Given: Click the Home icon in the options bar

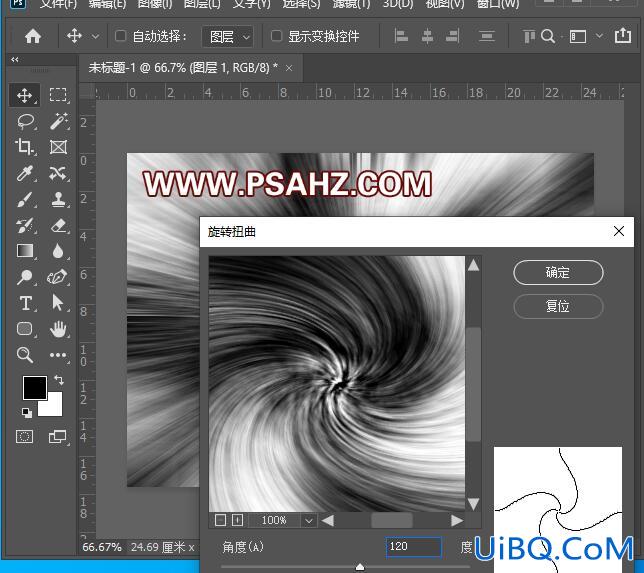Looking at the screenshot, I should [x=33, y=37].
